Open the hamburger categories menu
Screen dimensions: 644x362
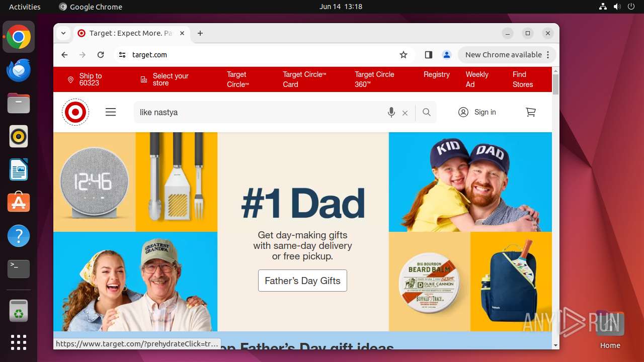111,112
